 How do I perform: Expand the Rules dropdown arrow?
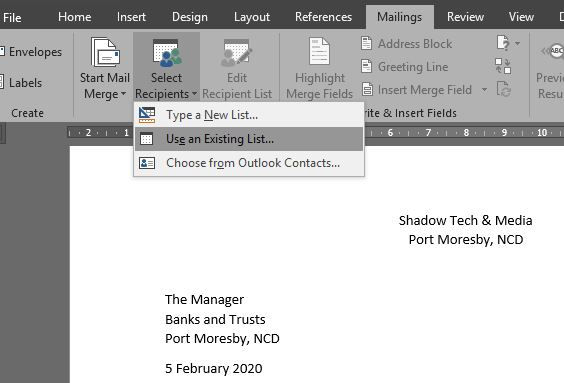517,44
